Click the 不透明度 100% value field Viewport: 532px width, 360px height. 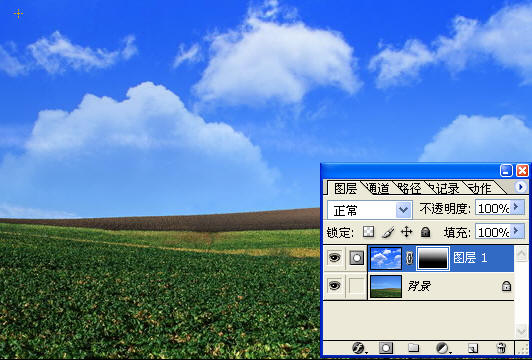pyautogui.click(x=493, y=208)
